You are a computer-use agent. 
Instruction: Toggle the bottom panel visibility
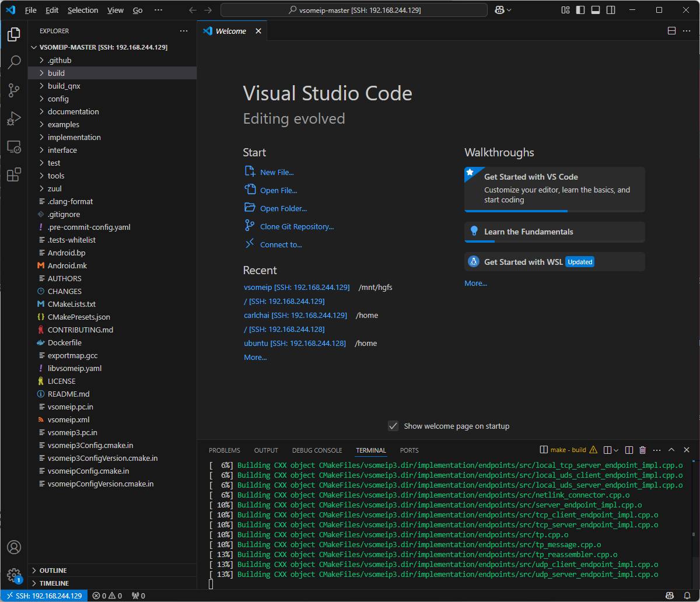point(596,10)
